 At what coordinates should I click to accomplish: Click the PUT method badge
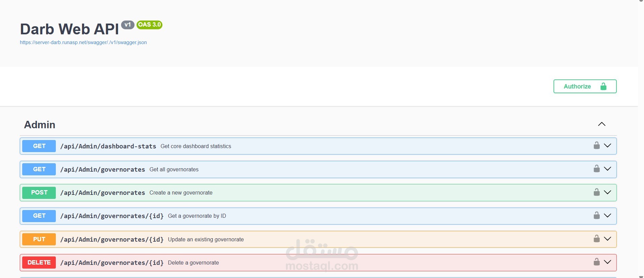39,239
